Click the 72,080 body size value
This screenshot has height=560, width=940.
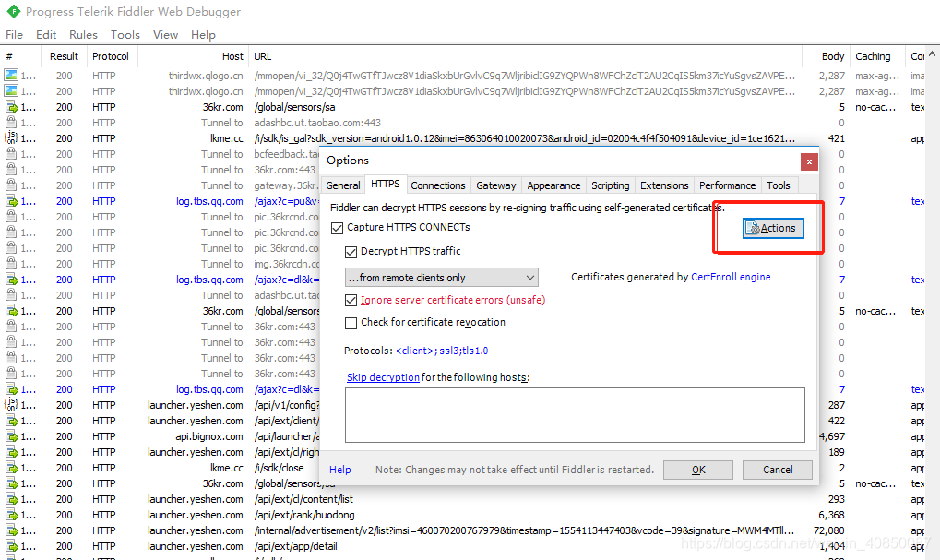pyautogui.click(x=829, y=530)
